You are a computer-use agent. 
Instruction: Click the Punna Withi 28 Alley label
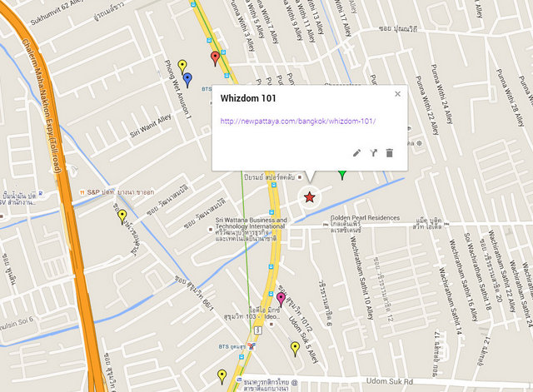(x=511, y=97)
